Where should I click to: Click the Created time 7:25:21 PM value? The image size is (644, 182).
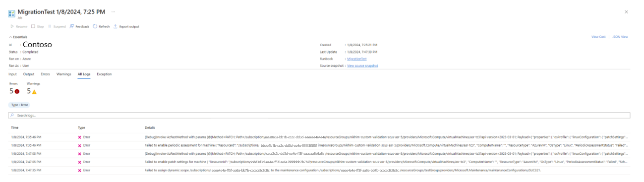tap(362, 45)
